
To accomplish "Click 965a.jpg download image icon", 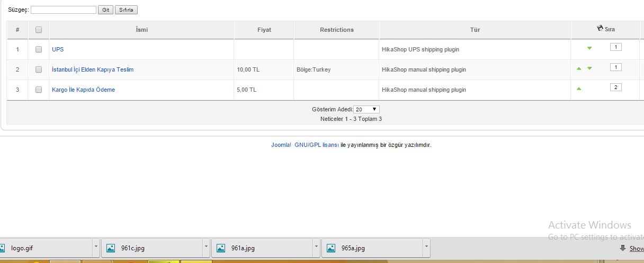I will (x=331, y=248).
